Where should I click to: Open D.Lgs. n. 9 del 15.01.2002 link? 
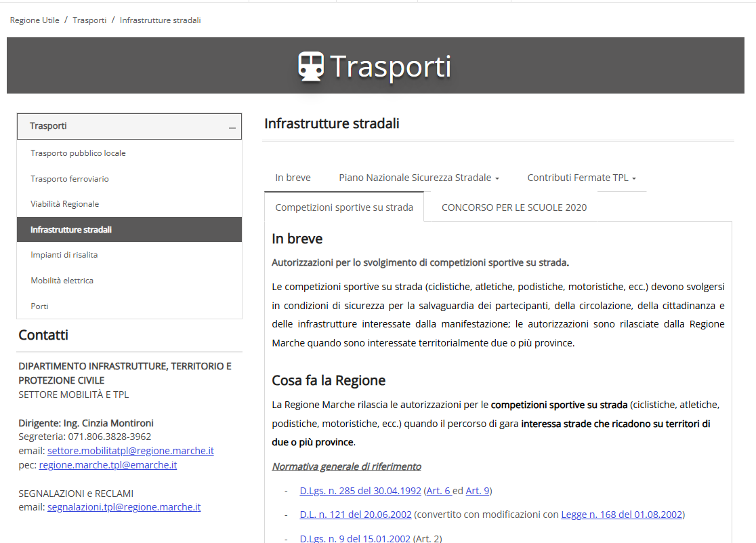[355, 538]
